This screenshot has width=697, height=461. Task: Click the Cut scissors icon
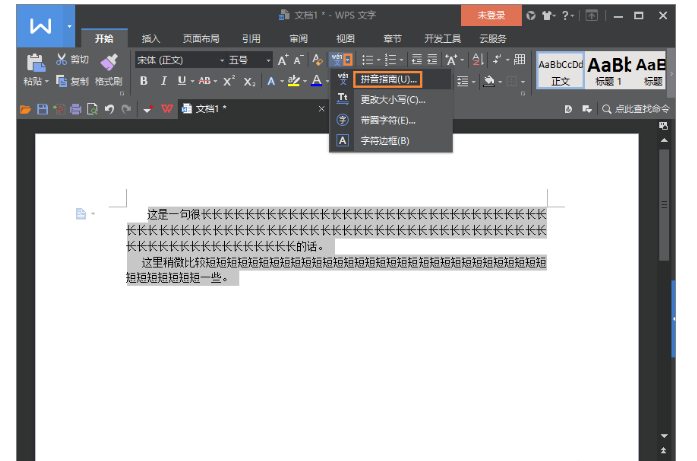coord(61,59)
